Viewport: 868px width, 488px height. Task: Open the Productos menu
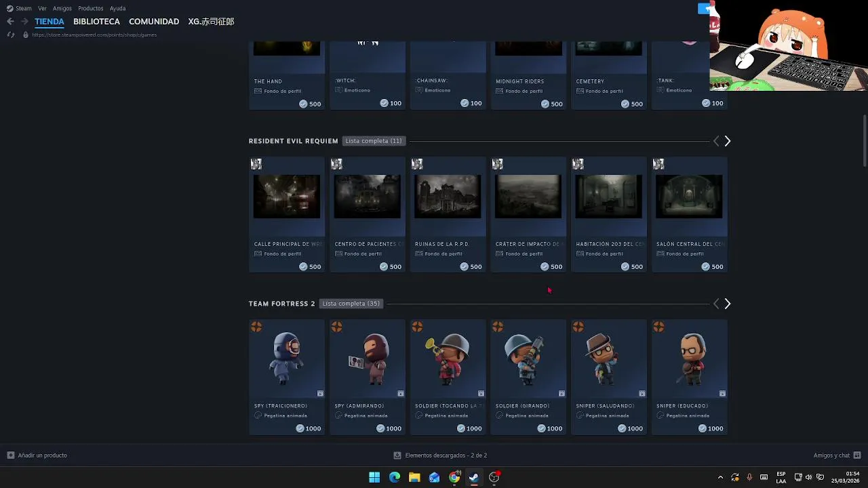click(x=91, y=8)
